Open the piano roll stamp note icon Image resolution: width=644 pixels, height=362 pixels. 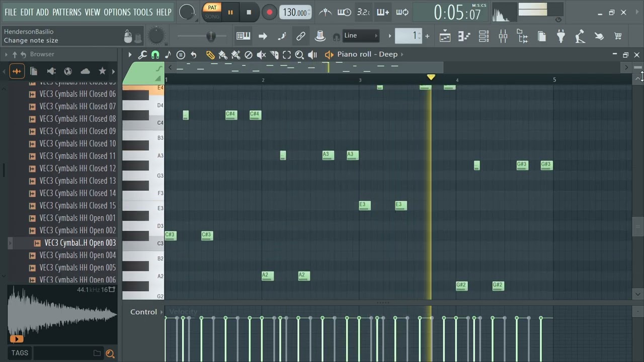[x=168, y=55]
